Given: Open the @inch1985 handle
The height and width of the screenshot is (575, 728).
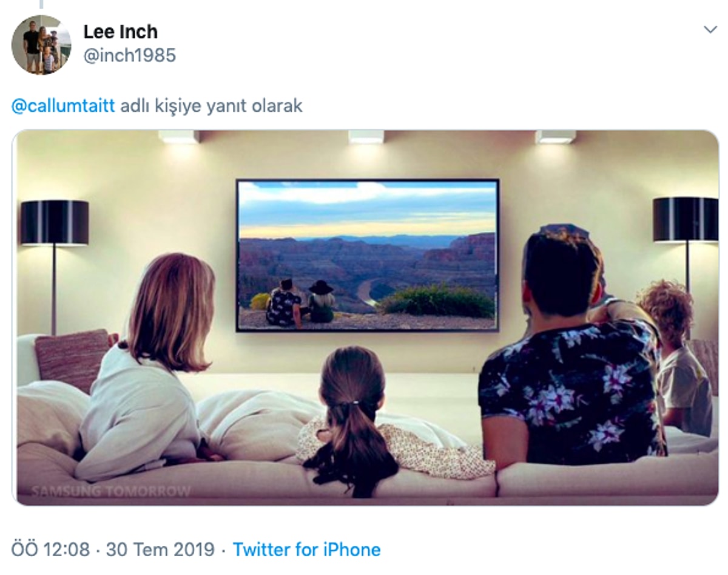Looking at the screenshot, I should pyautogui.click(x=129, y=55).
